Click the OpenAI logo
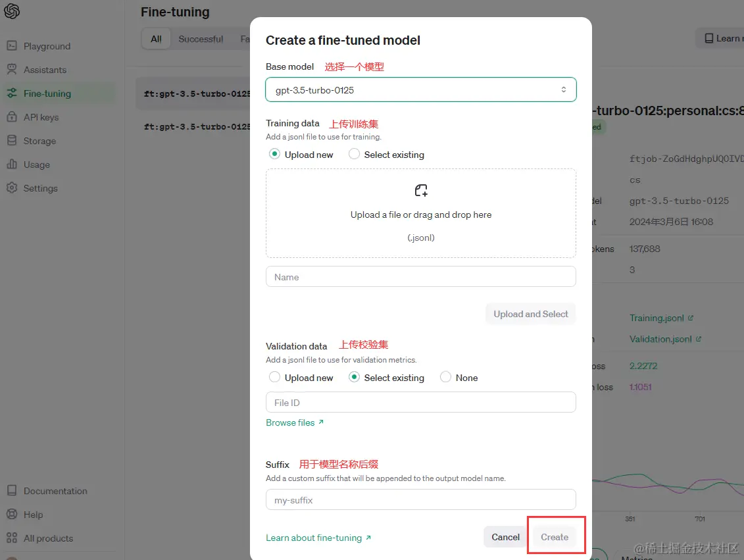The width and height of the screenshot is (744, 560). click(x=11, y=11)
